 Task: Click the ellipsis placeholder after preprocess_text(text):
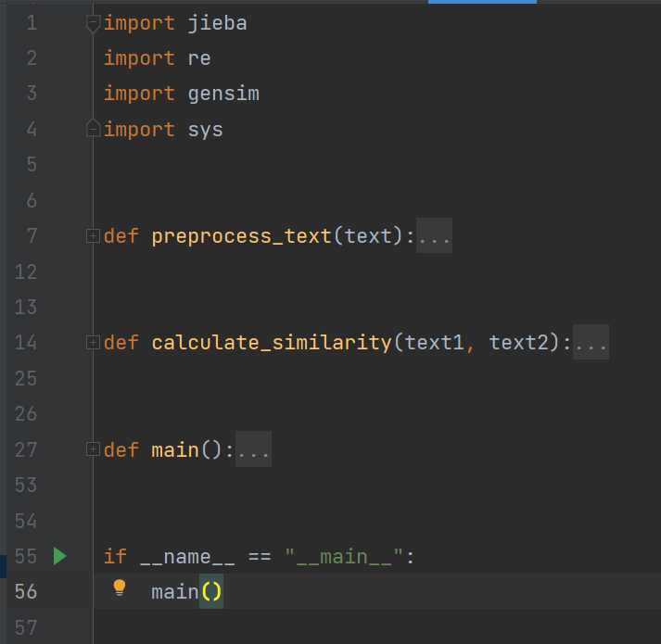click(434, 236)
